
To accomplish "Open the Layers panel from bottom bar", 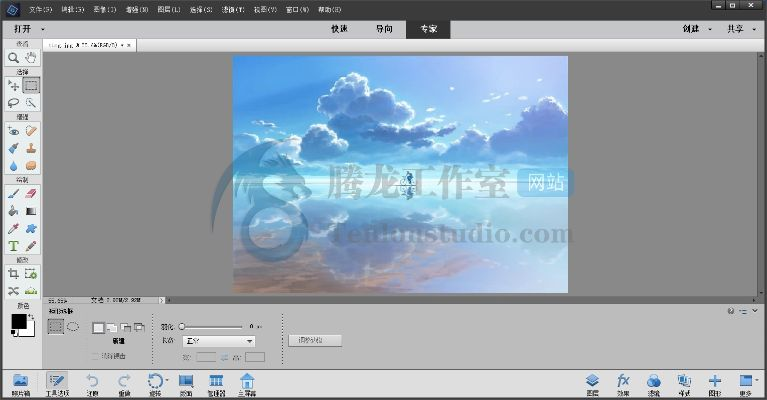I will [592, 381].
